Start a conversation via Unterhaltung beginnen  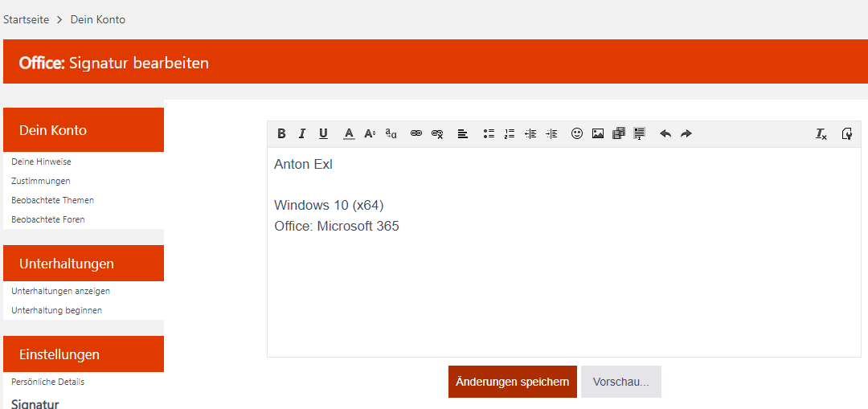(x=56, y=310)
